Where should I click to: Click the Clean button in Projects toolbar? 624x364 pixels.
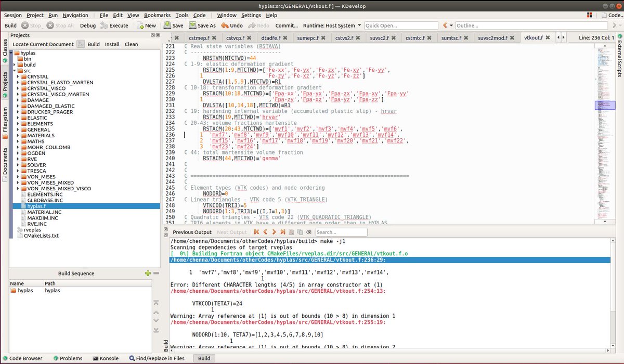pyautogui.click(x=131, y=44)
